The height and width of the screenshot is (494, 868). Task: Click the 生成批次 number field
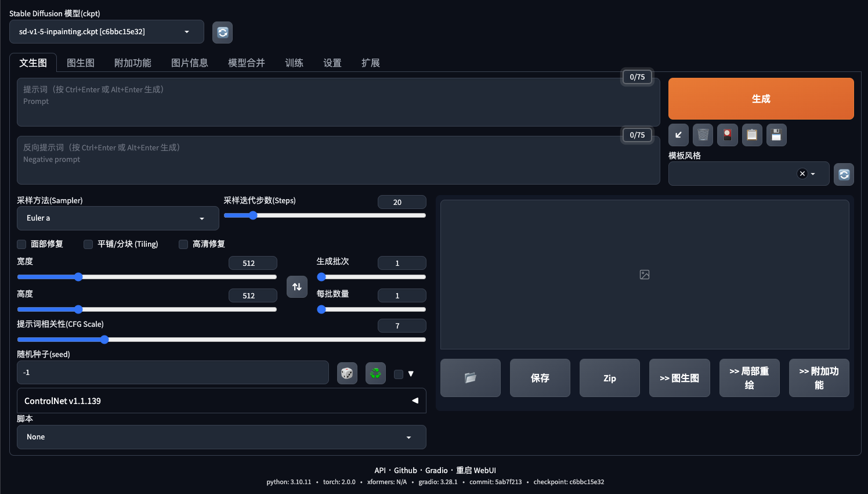[402, 263]
